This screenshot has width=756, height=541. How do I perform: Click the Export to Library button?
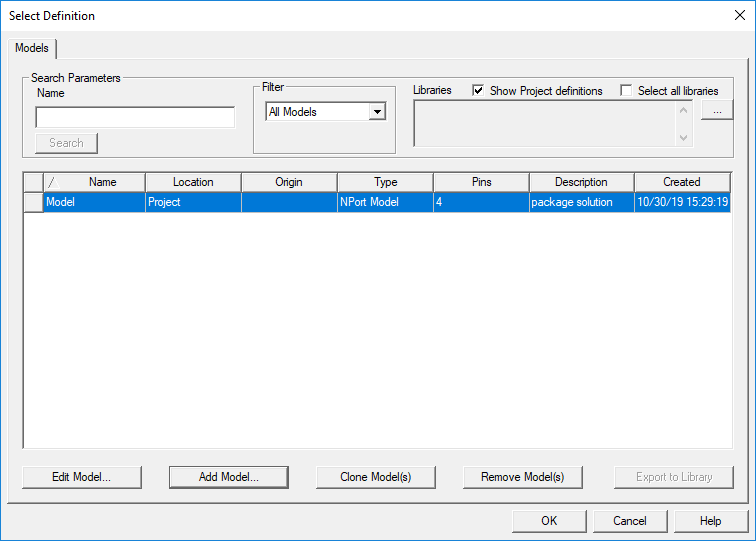coord(674,477)
